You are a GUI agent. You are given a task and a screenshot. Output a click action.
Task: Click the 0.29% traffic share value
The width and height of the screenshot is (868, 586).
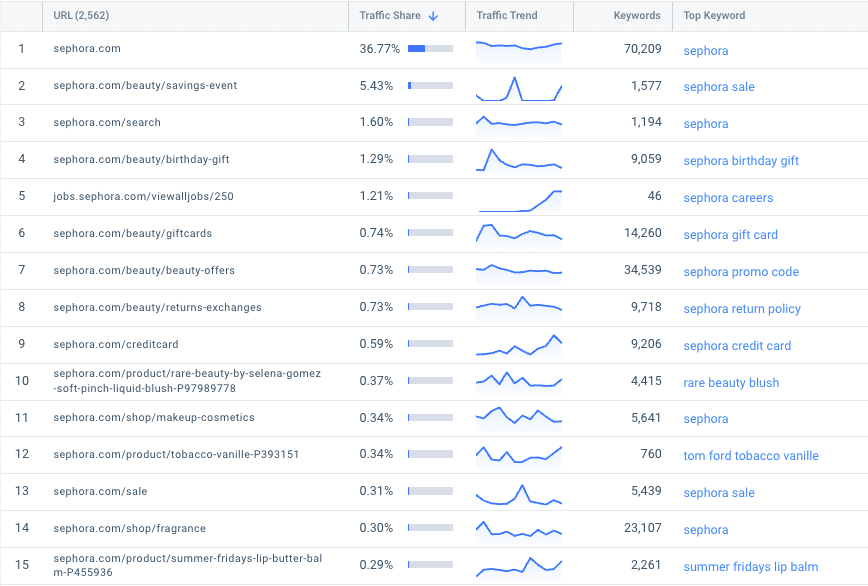point(376,565)
